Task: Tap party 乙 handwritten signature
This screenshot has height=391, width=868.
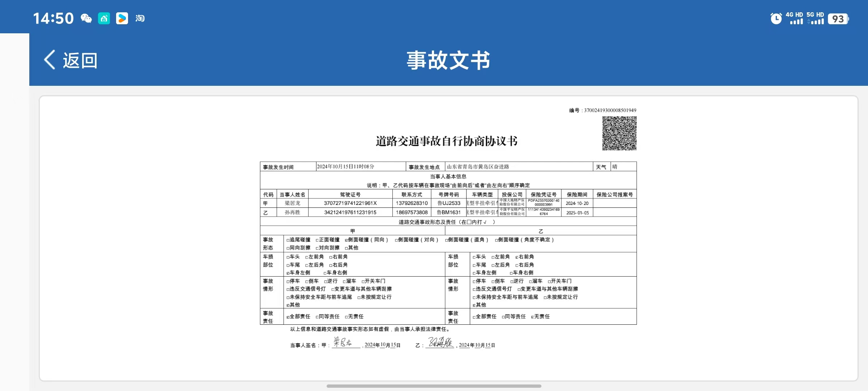Action: [x=440, y=342]
